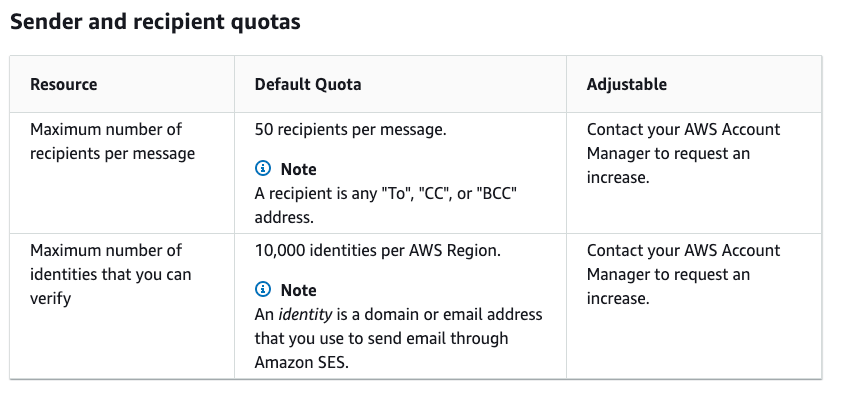Click the Note label under 10,000 identities
847x400 pixels.
point(299,290)
